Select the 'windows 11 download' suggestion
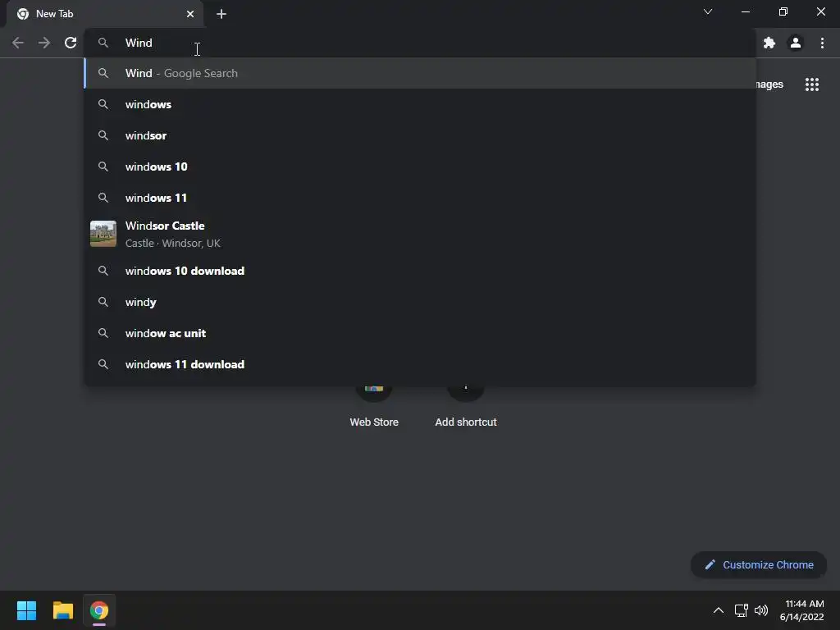The height and width of the screenshot is (630, 840). click(x=421, y=364)
